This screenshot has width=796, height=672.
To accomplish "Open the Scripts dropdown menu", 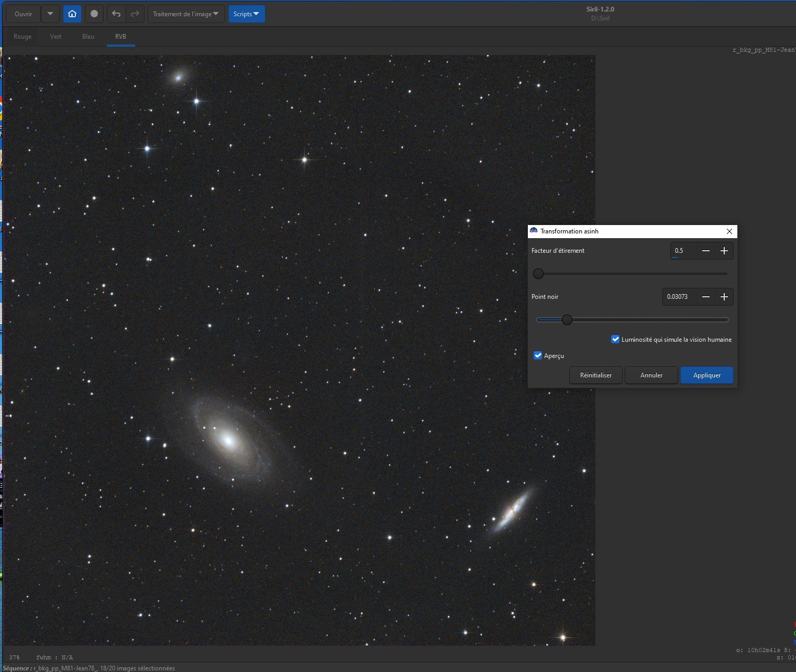I will (x=246, y=14).
